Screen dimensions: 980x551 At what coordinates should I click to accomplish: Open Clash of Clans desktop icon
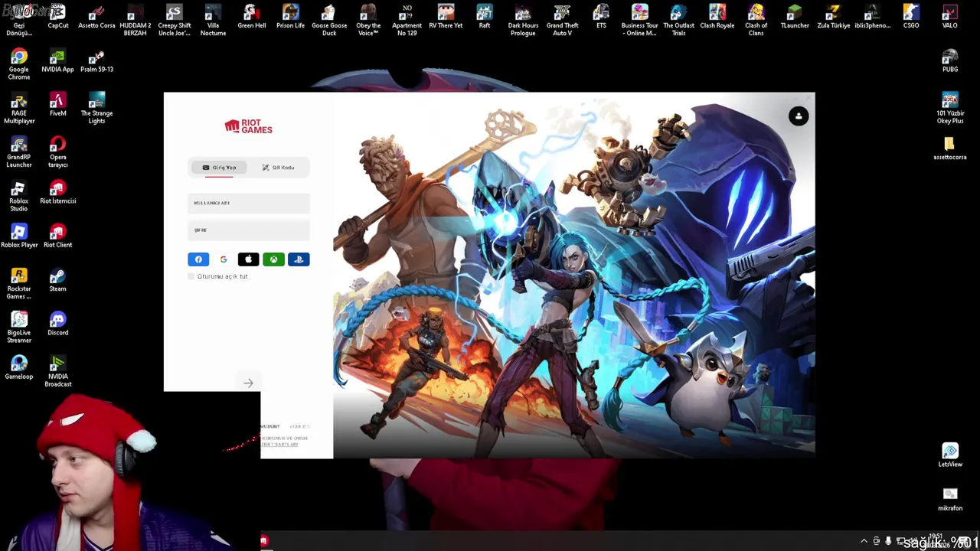coord(756,20)
